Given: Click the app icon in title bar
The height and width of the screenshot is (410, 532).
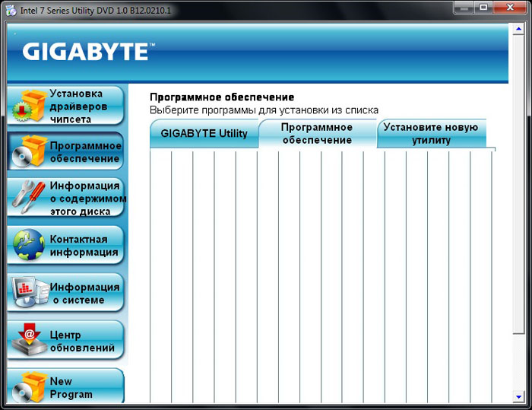Looking at the screenshot, I should [11, 10].
